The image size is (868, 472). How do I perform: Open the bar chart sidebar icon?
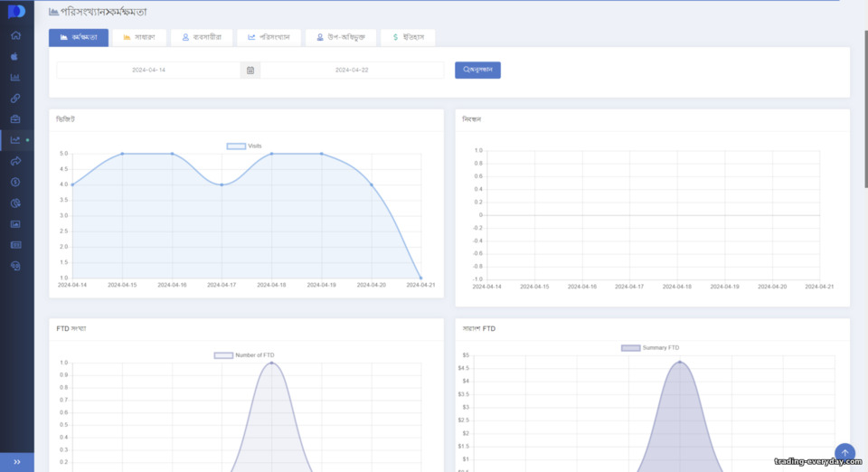pos(15,78)
